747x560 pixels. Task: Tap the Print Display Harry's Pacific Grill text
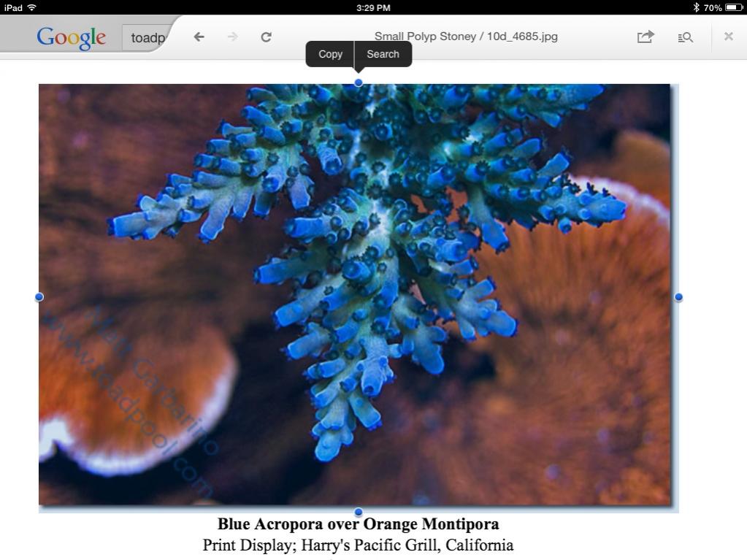tap(359, 545)
